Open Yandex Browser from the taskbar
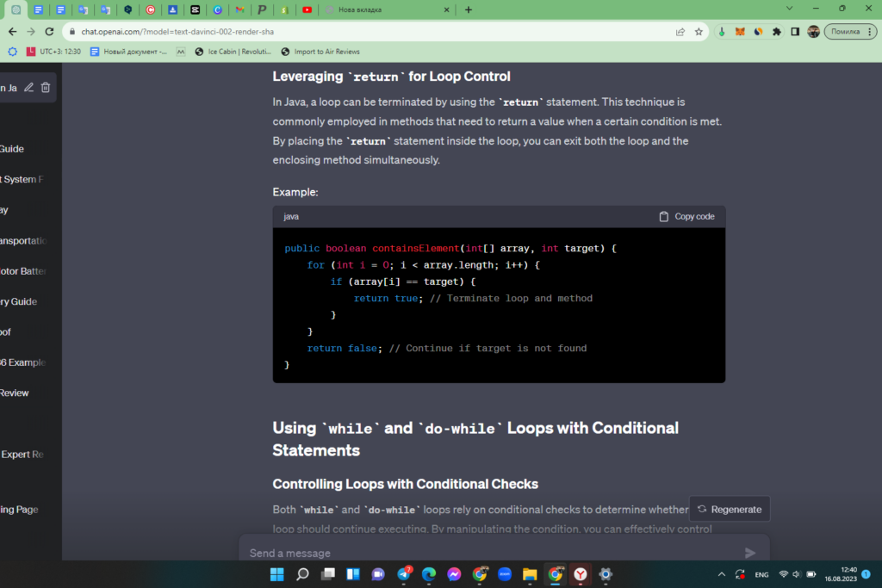The height and width of the screenshot is (588, 882). click(x=581, y=574)
